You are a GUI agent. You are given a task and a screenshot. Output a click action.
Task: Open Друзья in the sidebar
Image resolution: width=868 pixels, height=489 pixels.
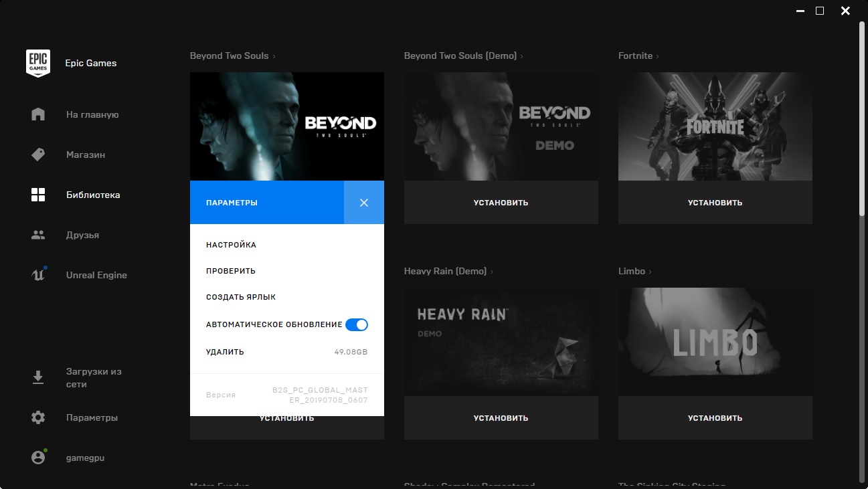coord(82,235)
